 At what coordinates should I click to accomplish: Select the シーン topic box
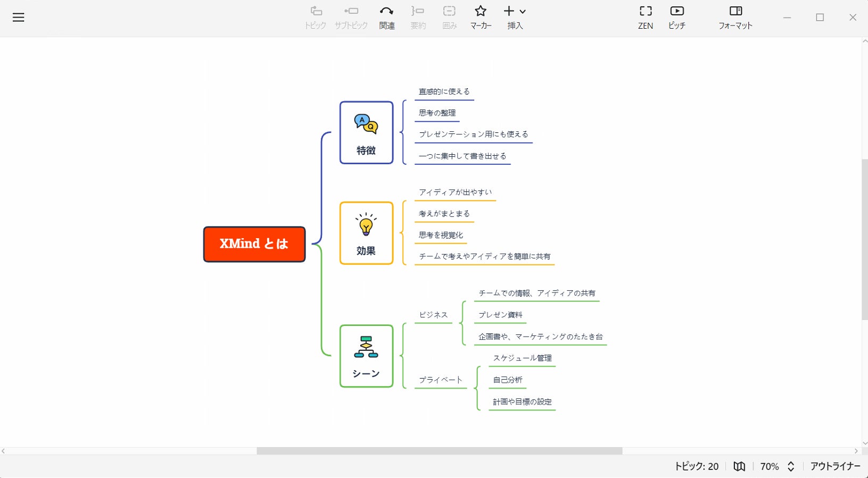pos(366,356)
